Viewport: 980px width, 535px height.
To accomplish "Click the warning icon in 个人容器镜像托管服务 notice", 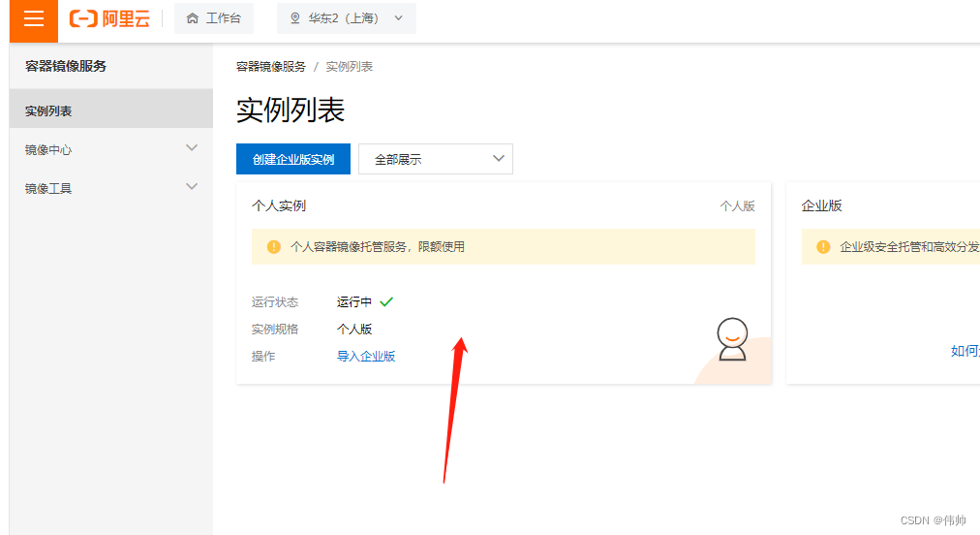I will 274,247.
